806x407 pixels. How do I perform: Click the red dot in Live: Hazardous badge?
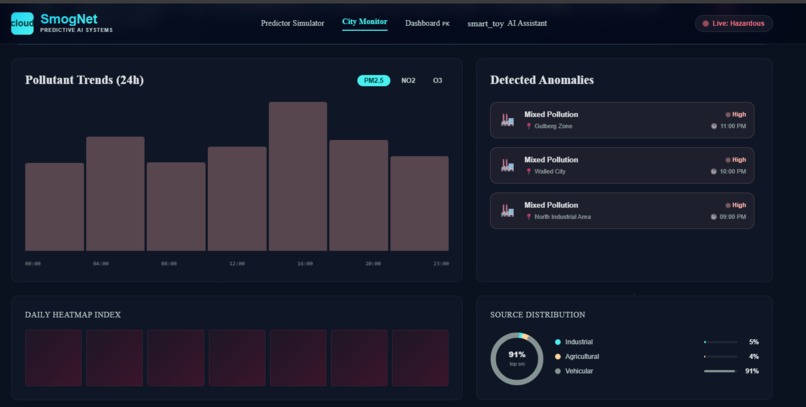(x=706, y=24)
